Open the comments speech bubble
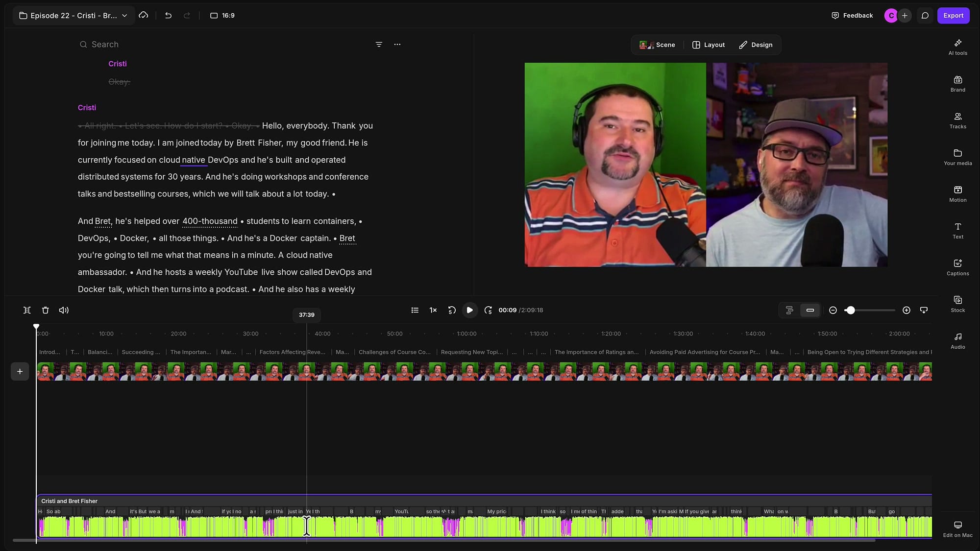Screen dimensions: 980x551 click(925, 16)
